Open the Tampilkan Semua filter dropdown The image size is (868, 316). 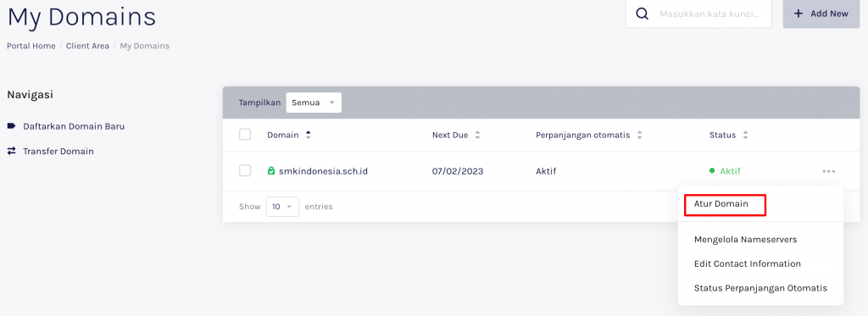314,103
